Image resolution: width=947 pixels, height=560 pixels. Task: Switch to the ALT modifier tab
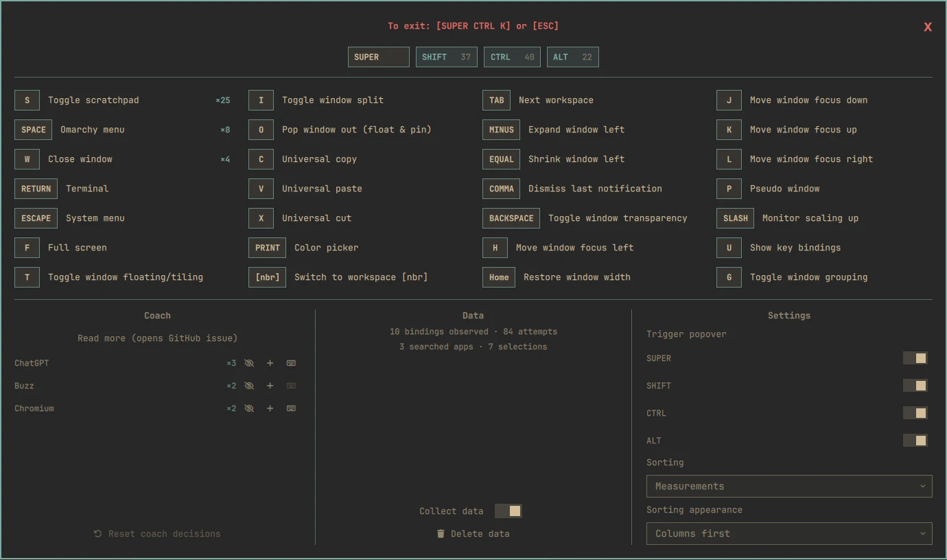[x=573, y=57]
